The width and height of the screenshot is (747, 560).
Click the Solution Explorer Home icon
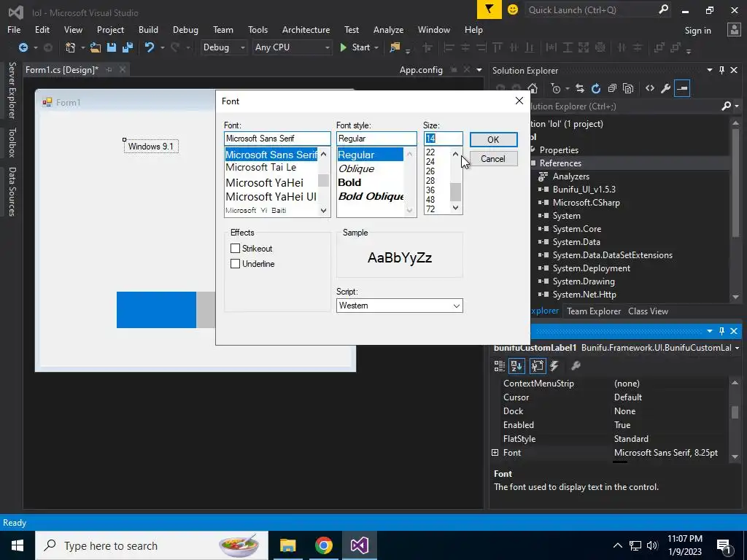(x=533, y=88)
